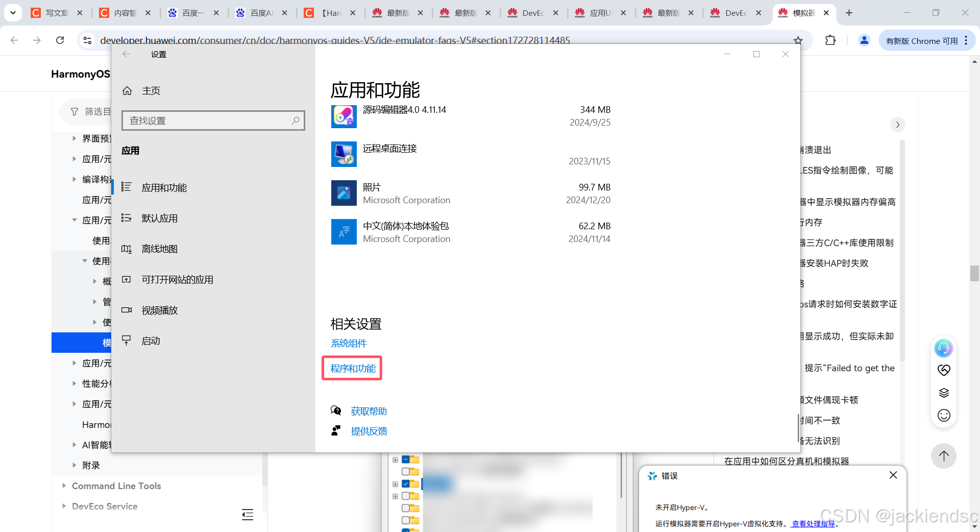Viewport: 980px width, 532px height.
Task: Click the Chrome reload page icon
Action: point(60,40)
